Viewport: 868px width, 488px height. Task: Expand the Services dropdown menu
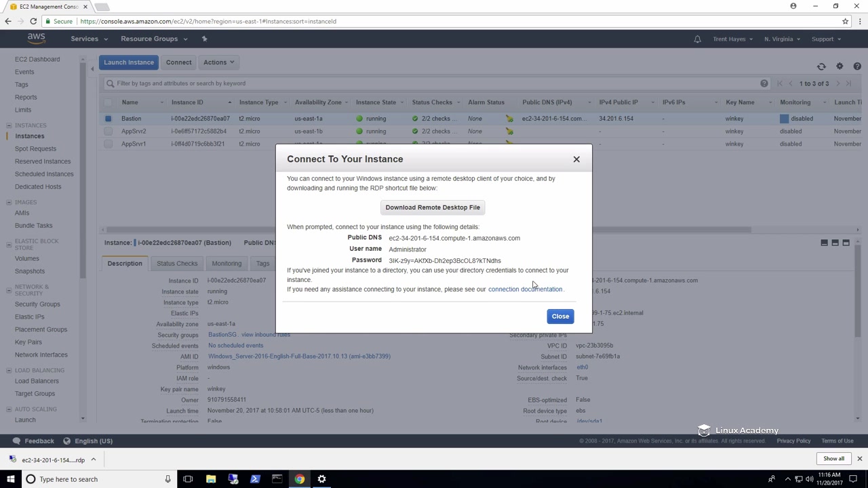click(x=89, y=39)
